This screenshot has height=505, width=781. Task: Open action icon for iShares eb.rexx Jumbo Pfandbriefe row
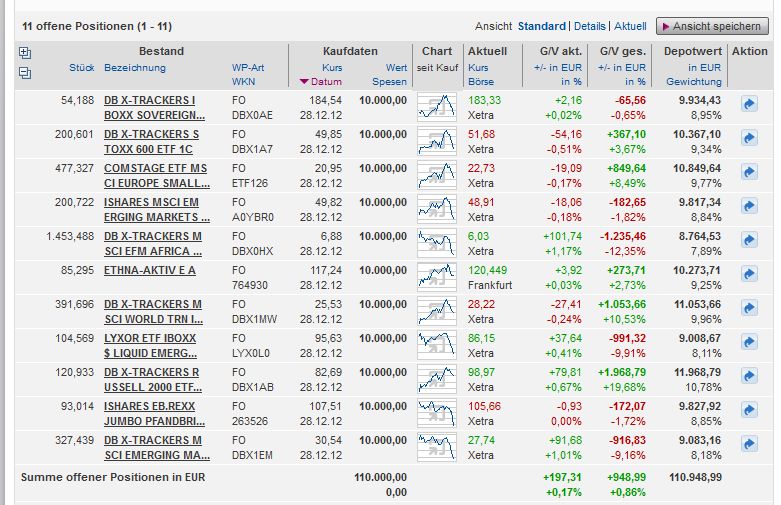(749, 411)
